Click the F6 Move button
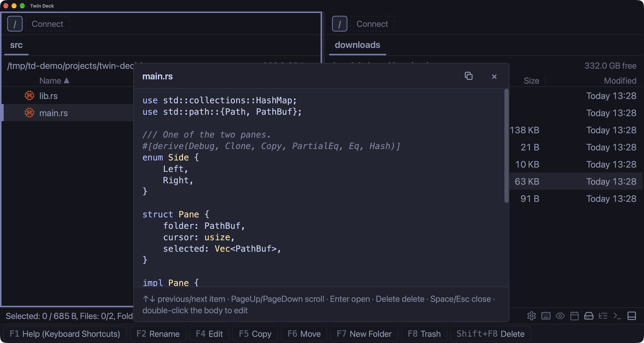This screenshot has height=343, width=644. click(304, 334)
